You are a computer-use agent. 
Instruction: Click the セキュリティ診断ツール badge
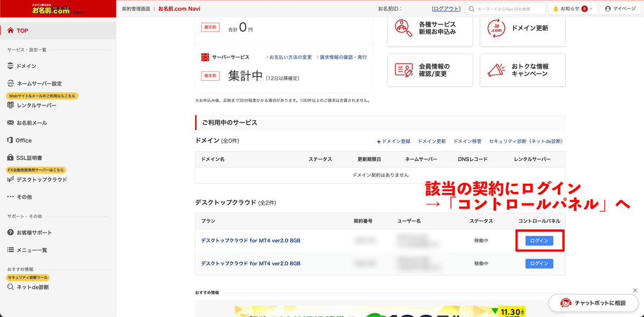pyautogui.click(x=28, y=277)
